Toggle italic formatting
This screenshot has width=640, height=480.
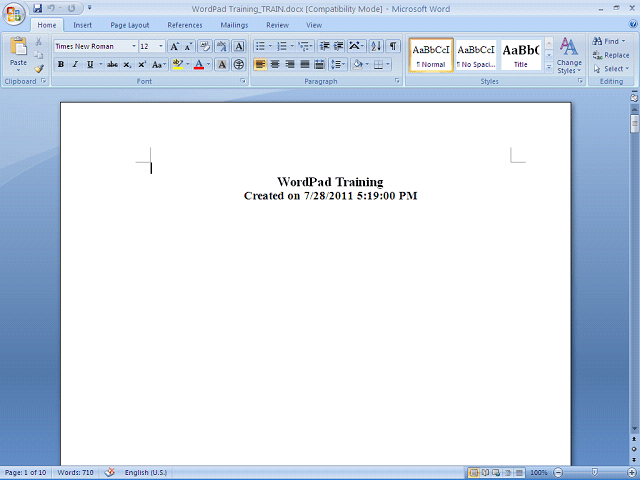[x=75, y=64]
